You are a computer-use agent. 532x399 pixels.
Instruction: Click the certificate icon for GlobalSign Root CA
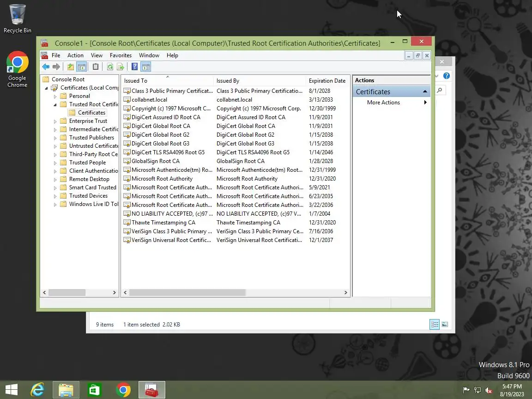click(x=127, y=161)
